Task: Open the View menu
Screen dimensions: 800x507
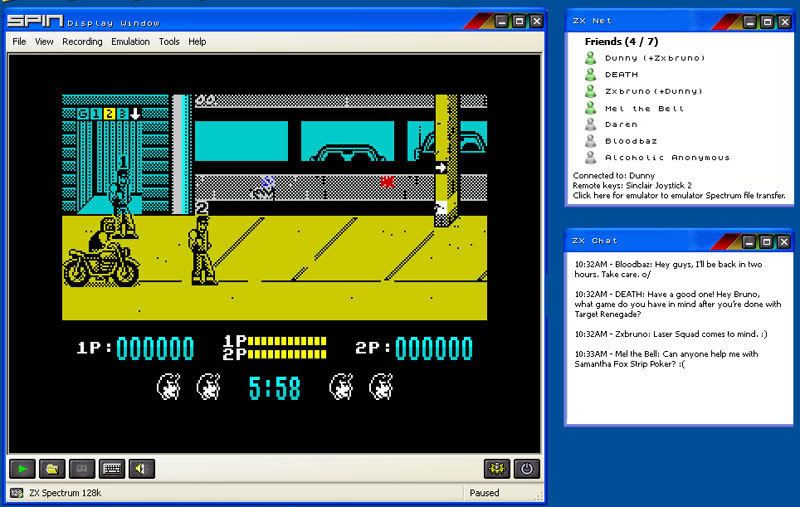Action: pyautogui.click(x=44, y=41)
